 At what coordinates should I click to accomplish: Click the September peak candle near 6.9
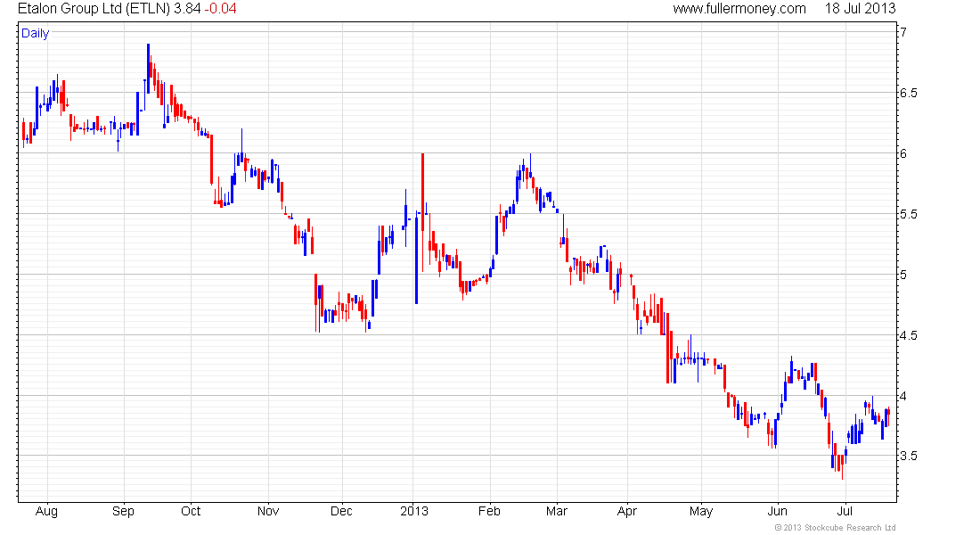click(x=148, y=69)
